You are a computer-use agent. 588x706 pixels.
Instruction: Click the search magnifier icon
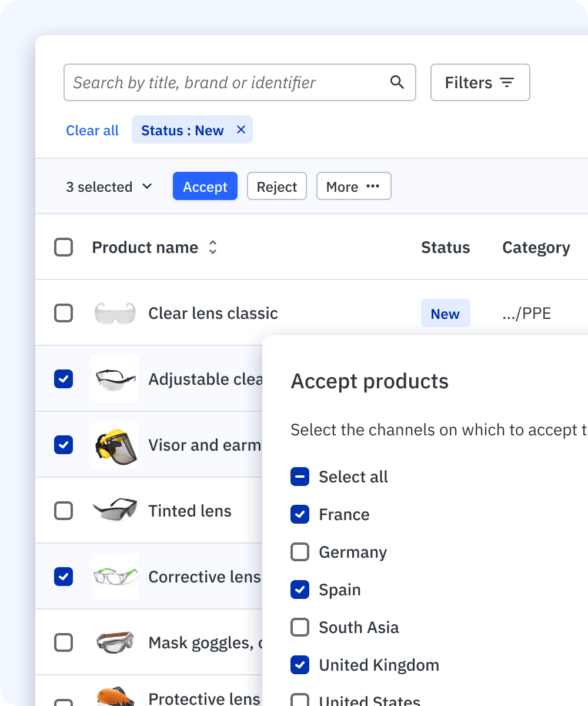397,82
